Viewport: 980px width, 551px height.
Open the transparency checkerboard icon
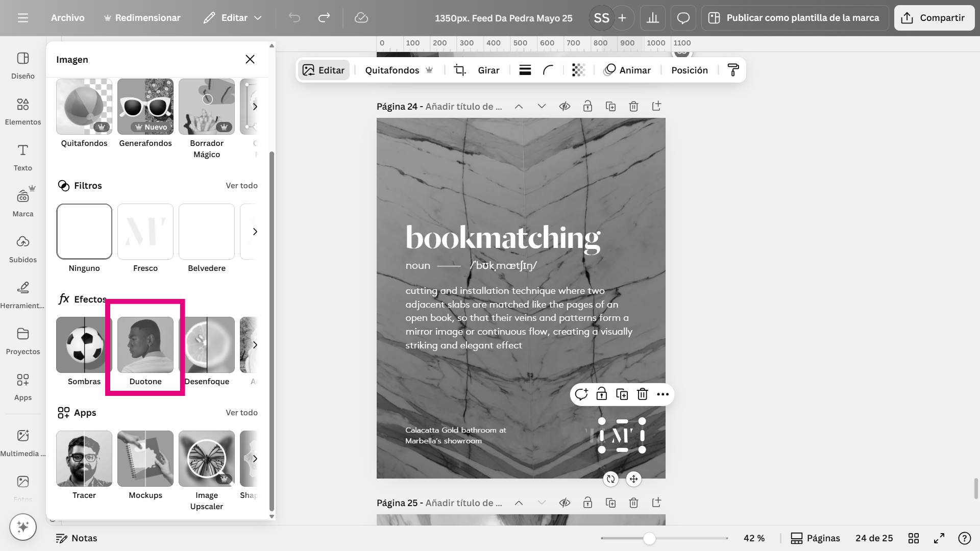click(578, 70)
